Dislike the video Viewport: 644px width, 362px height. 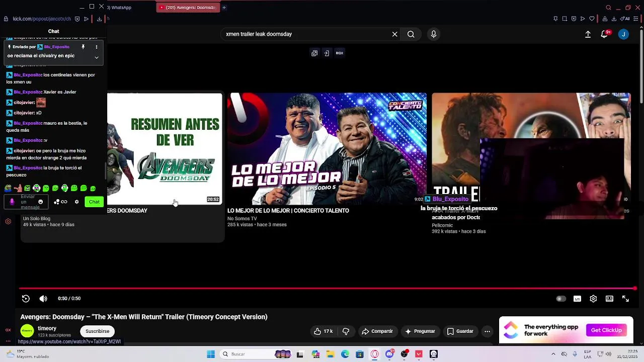coord(346,331)
